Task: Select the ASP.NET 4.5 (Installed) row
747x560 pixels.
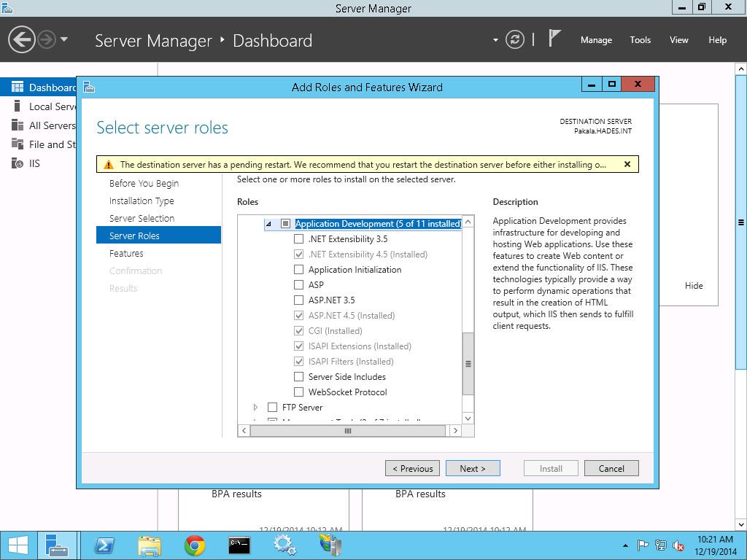Action: point(352,315)
